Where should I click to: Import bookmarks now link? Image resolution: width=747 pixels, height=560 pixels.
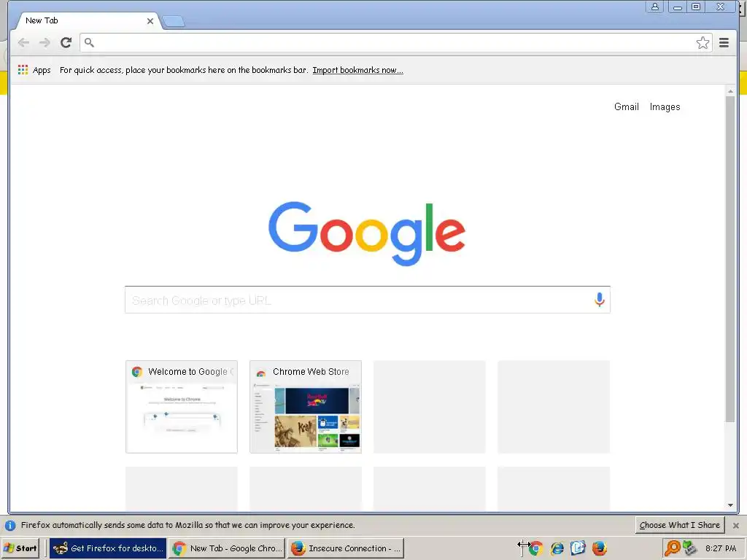click(x=357, y=70)
